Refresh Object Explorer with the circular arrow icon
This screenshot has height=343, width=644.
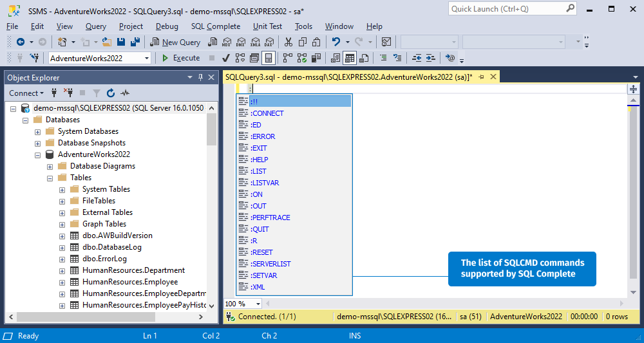click(x=111, y=93)
